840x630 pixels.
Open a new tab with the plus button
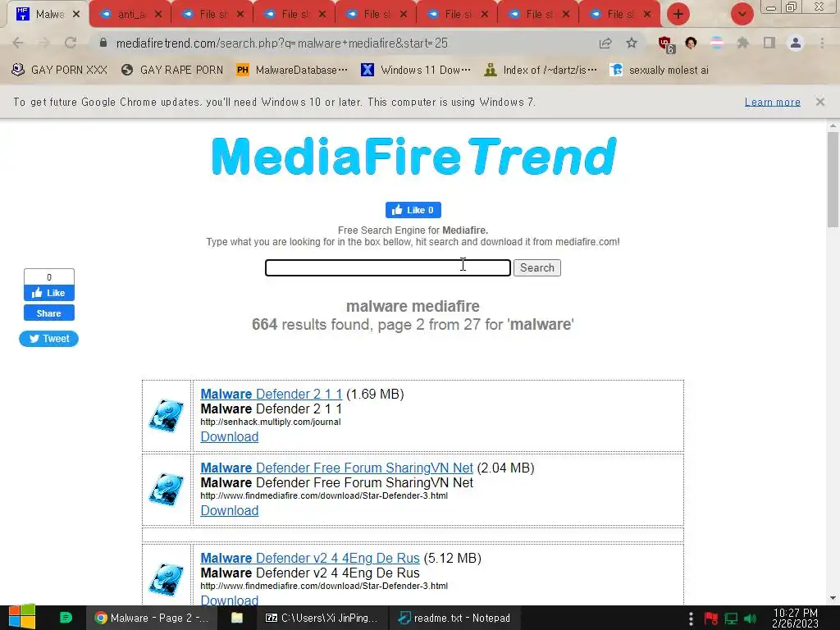678,14
